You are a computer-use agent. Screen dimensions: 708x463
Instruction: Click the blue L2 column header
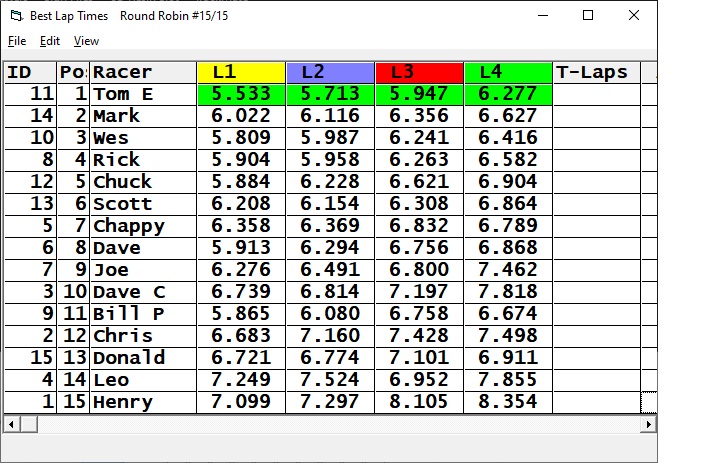pos(330,72)
